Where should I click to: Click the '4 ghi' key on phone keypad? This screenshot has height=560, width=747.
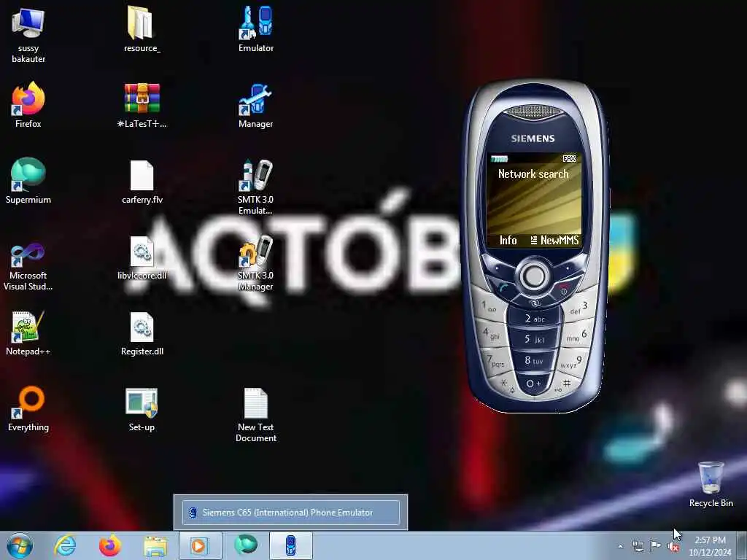pos(492,333)
